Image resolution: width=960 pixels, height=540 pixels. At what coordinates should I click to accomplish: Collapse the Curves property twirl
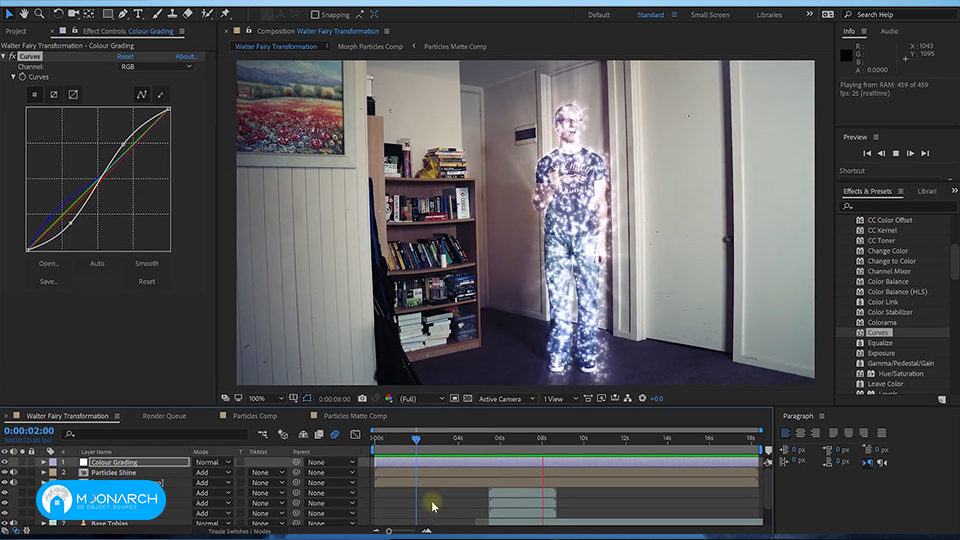[13, 77]
